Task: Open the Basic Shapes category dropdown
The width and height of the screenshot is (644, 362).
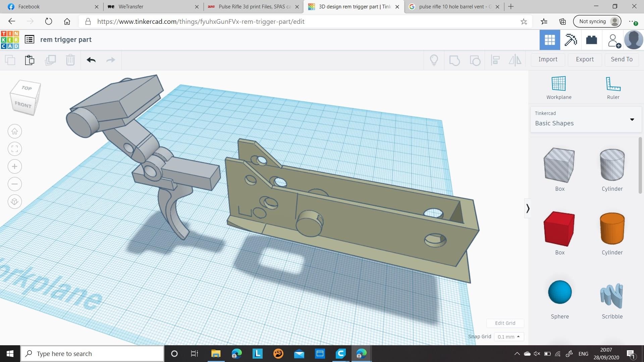Action: tap(586, 119)
